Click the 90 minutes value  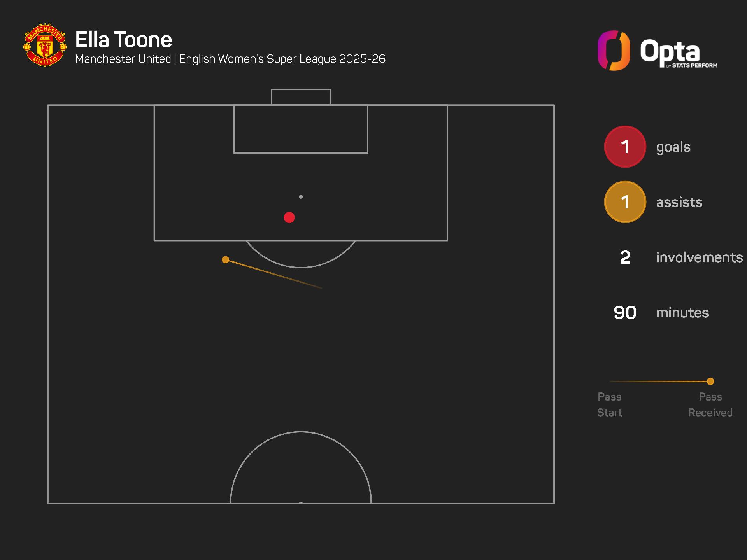(625, 313)
